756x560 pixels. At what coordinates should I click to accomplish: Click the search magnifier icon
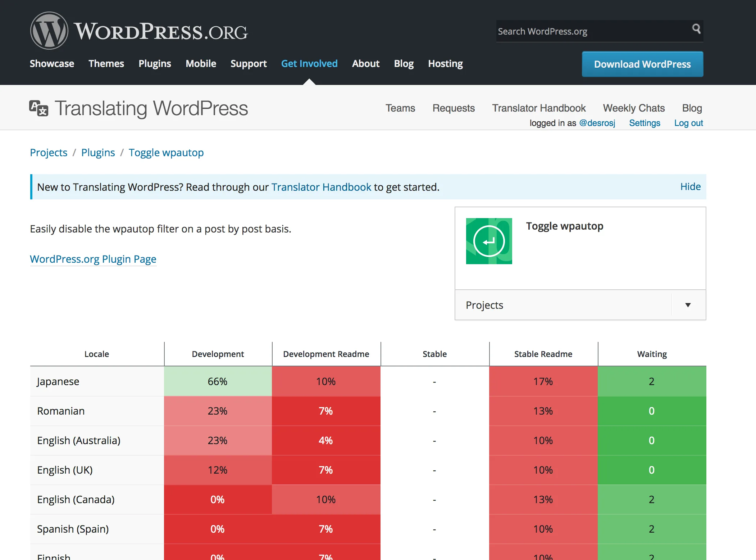click(x=696, y=29)
